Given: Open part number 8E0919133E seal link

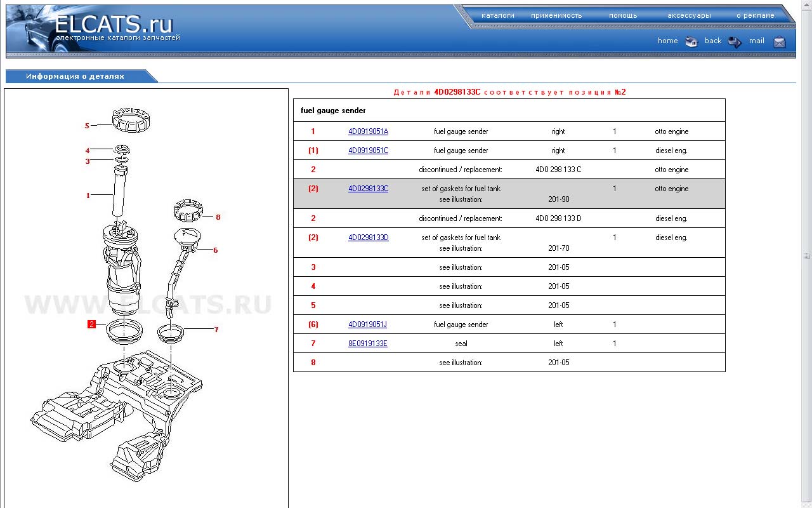Looking at the screenshot, I should pyautogui.click(x=368, y=344).
